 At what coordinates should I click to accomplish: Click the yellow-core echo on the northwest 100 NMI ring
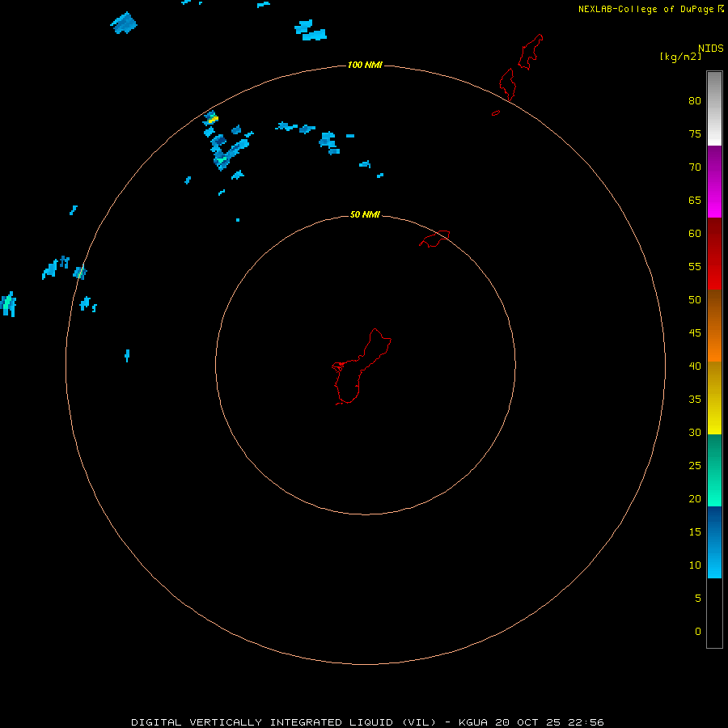coord(211,118)
